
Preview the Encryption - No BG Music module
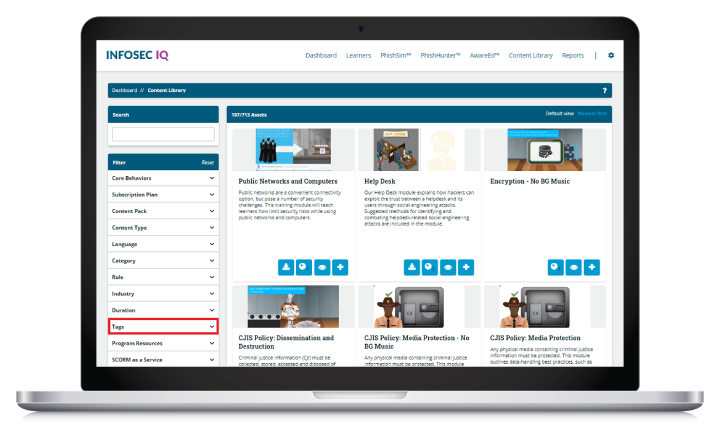[x=574, y=267]
